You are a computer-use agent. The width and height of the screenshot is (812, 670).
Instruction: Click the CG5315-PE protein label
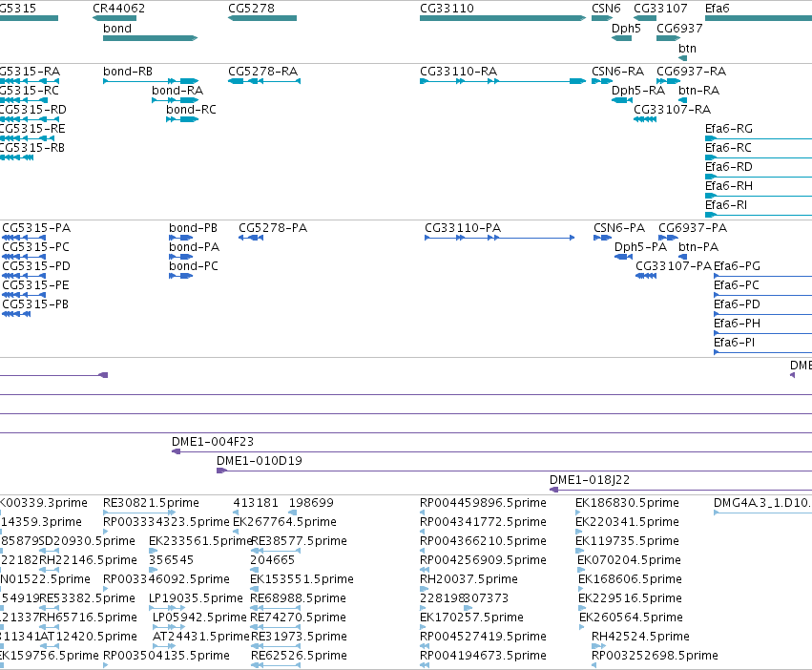coord(35,285)
